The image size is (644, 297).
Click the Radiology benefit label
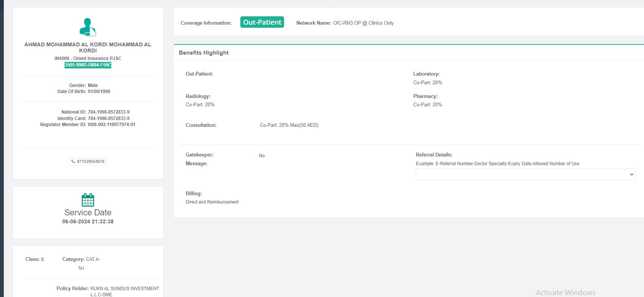tap(198, 96)
